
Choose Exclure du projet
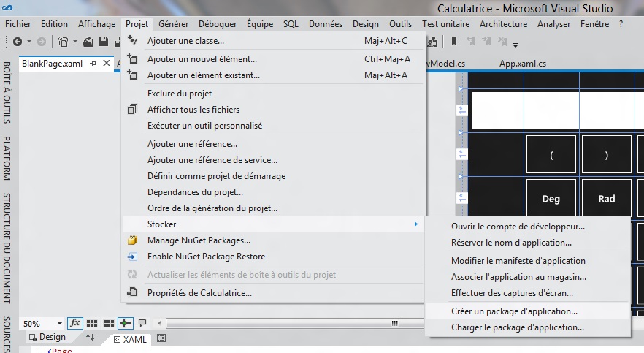pos(274,94)
